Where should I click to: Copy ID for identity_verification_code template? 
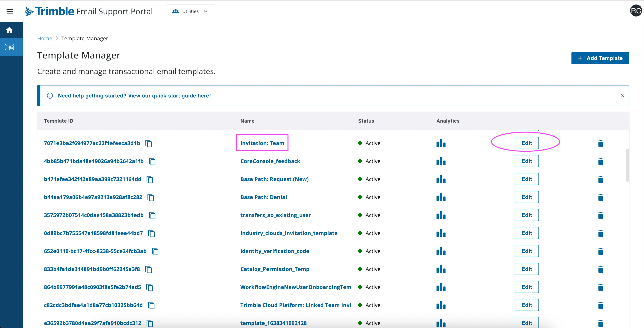pos(155,252)
